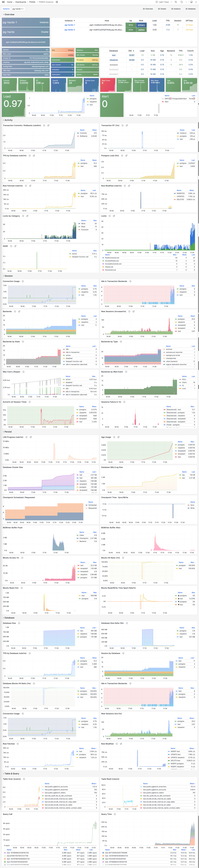This screenshot has height=868, width=199.
Task: Click info icon of first TPS by Database panel
Action: point(30,156)
